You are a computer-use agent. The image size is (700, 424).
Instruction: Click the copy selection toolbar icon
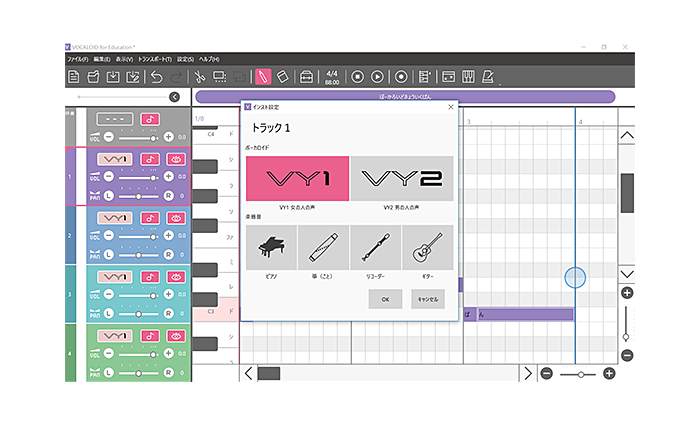tap(219, 77)
